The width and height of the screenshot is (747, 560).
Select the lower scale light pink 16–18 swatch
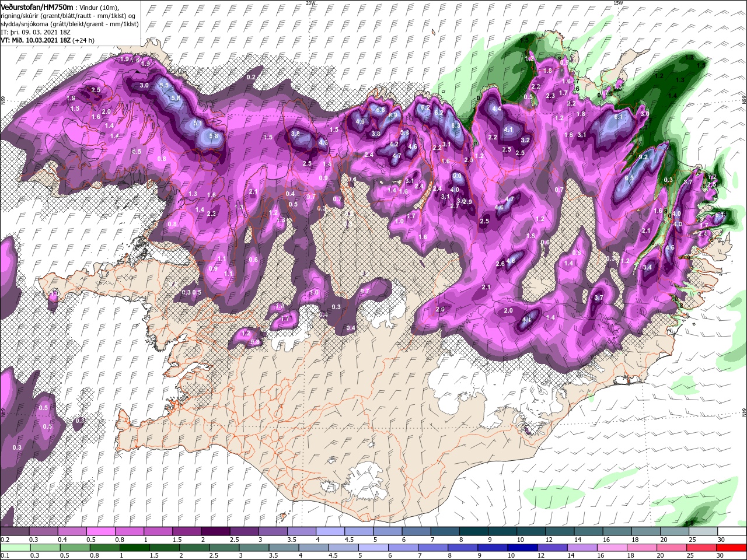[x=612, y=548]
